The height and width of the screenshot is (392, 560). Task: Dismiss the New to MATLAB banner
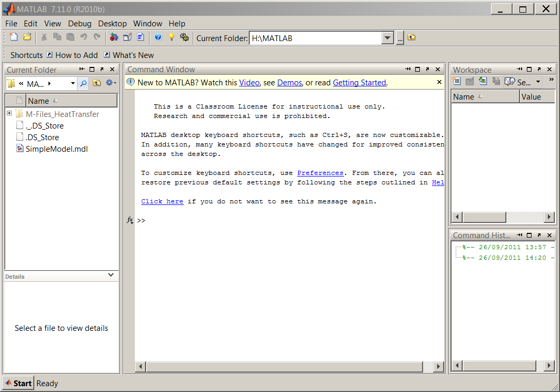point(439,82)
